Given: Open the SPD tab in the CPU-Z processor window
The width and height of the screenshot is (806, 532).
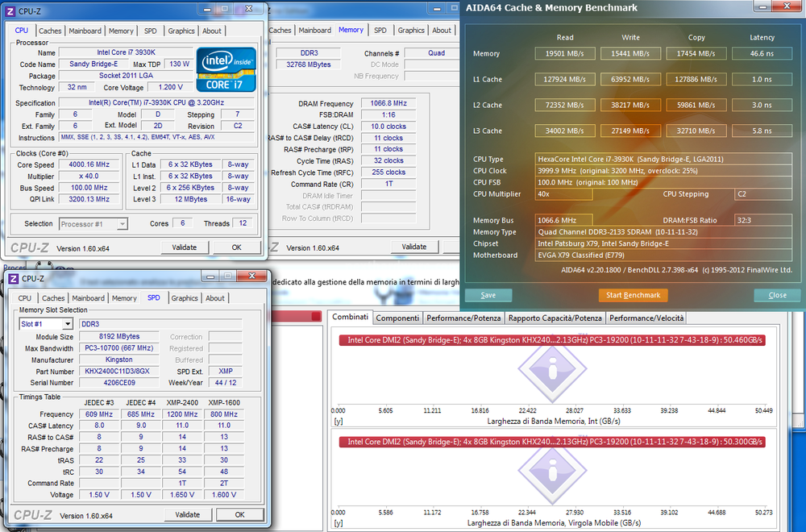Looking at the screenshot, I should click(x=151, y=31).
